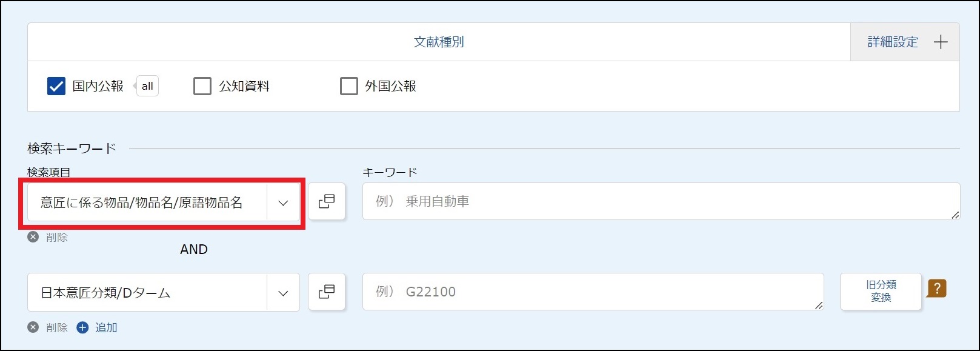Open the selection popup beside 意匠に係る物品 dropdown

(327, 201)
